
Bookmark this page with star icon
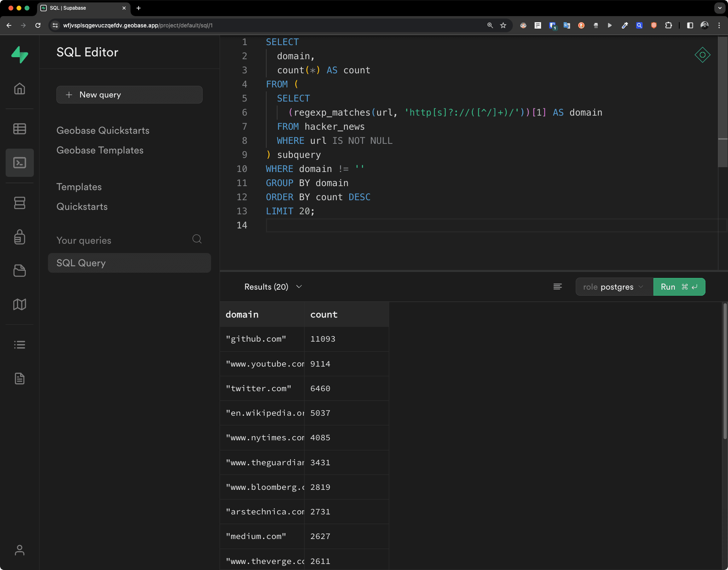[x=503, y=25]
